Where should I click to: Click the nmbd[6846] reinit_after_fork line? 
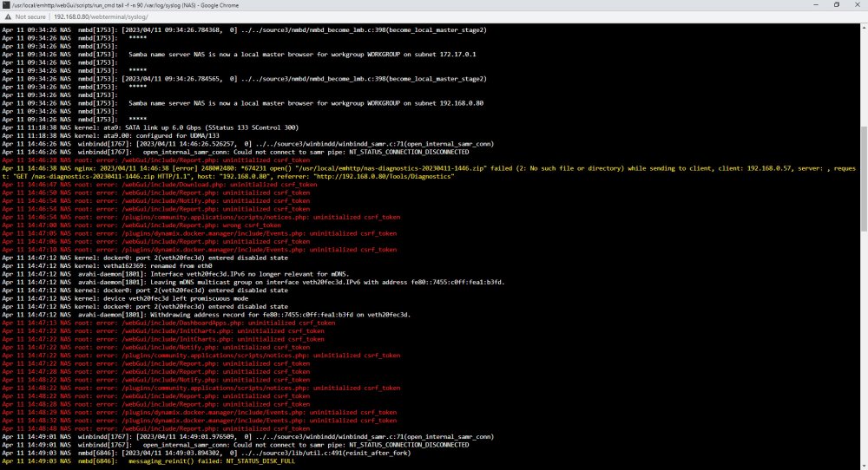click(x=207, y=453)
